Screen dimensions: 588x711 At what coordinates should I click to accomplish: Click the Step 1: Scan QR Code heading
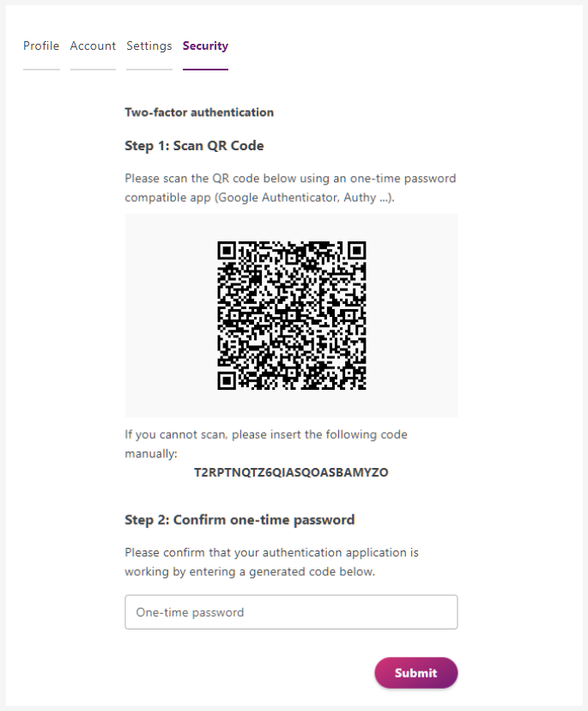[194, 146]
